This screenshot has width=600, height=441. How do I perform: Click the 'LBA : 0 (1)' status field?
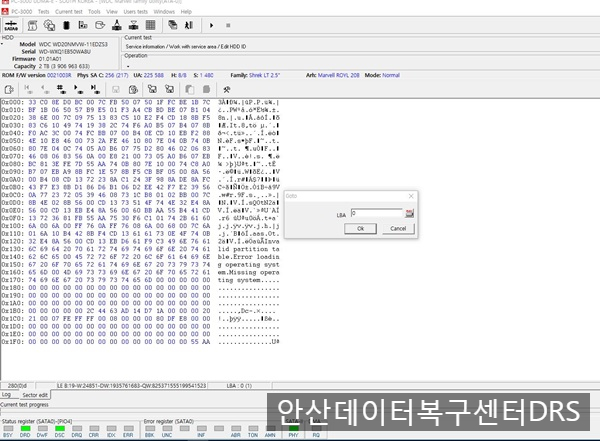click(239, 386)
